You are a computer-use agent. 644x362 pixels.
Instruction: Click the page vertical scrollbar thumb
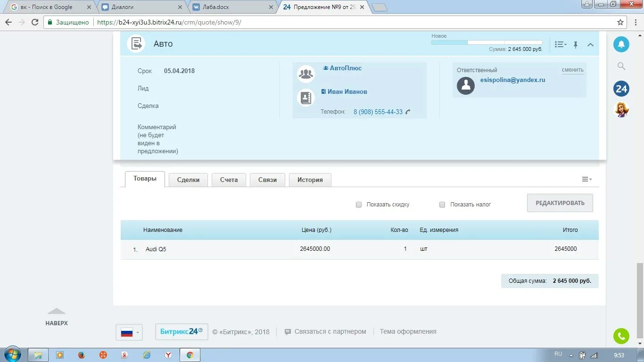[x=640, y=300]
